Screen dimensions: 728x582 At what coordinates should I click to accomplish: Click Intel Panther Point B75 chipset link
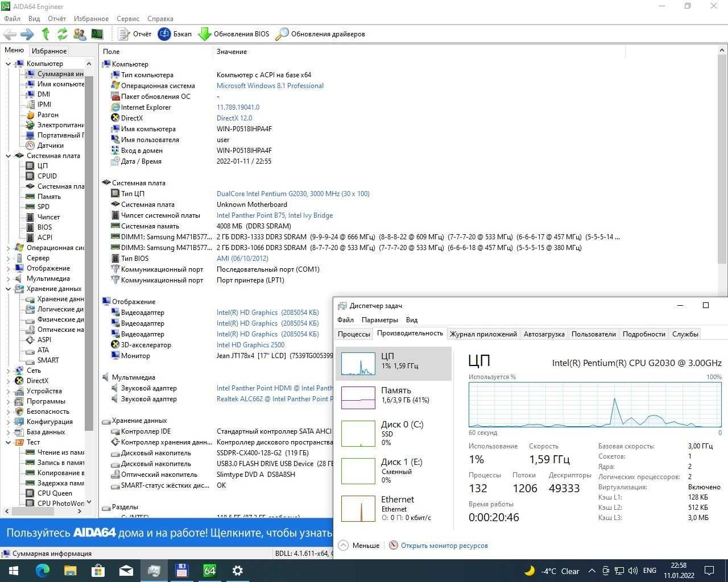pos(275,215)
